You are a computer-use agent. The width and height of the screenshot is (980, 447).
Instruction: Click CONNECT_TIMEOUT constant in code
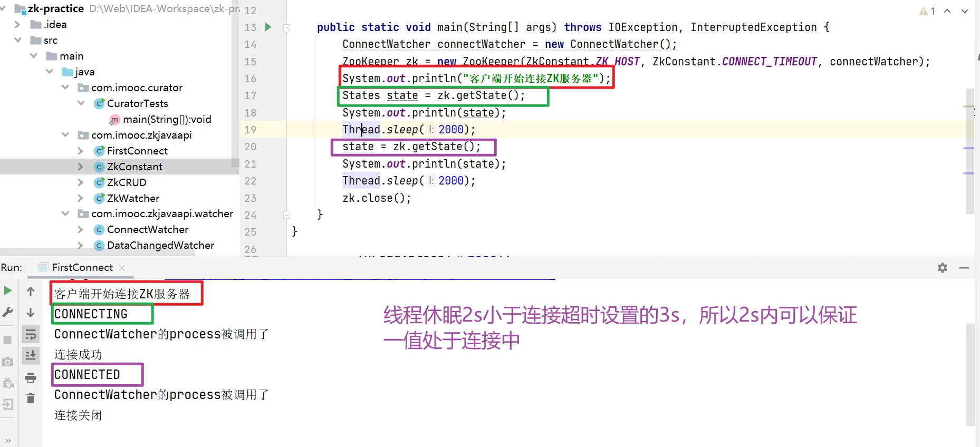(x=769, y=62)
